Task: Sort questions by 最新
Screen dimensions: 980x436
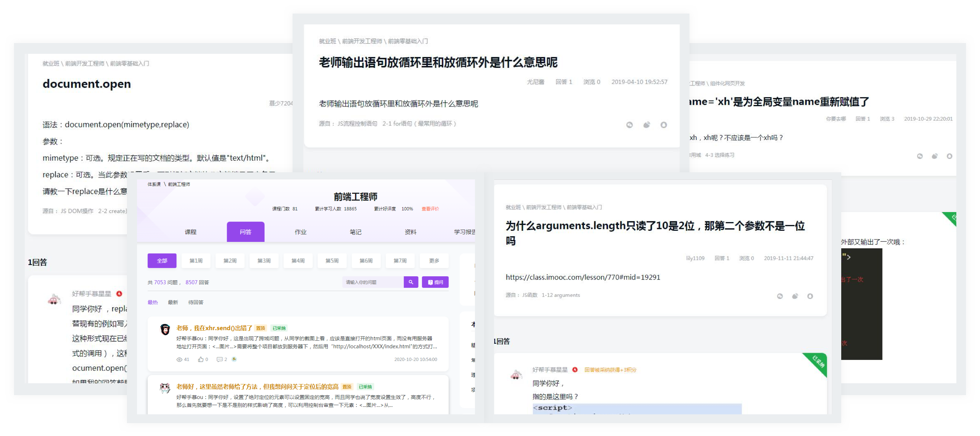Action: [x=173, y=303]
